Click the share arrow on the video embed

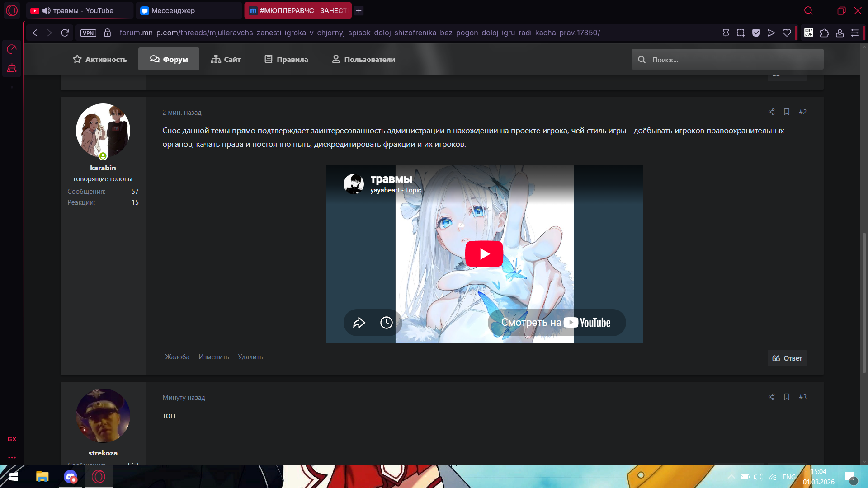[359, 323]
